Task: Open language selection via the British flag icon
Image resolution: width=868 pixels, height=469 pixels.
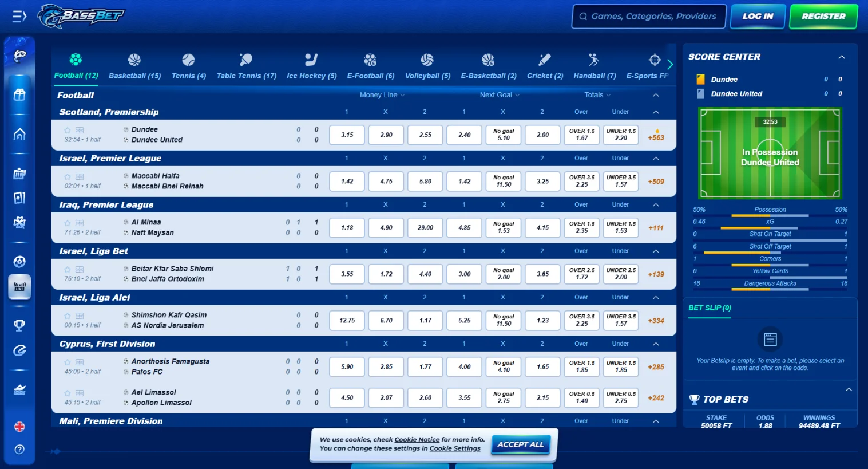Action: 19,426
